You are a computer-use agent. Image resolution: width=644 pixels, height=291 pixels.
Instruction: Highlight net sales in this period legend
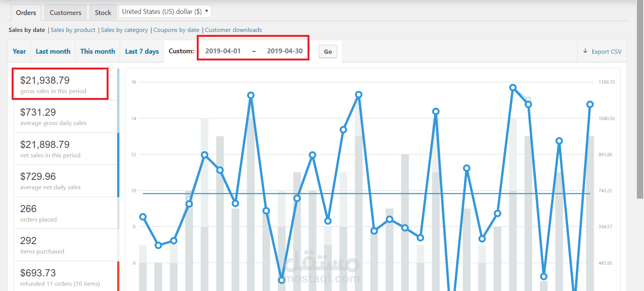click(x=66, y=149)
